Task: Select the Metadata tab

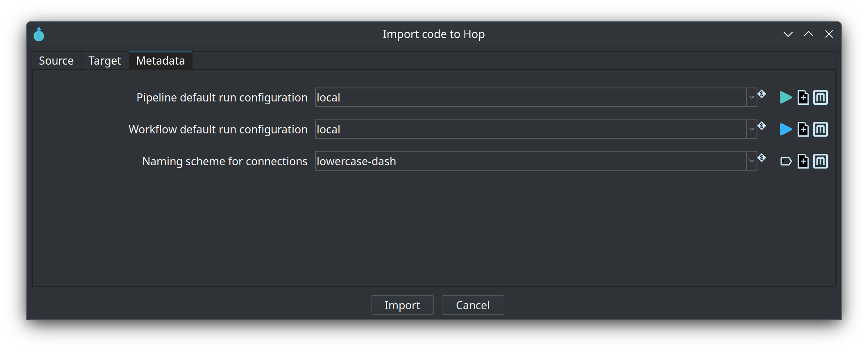Action: click(x=161, y=61)
